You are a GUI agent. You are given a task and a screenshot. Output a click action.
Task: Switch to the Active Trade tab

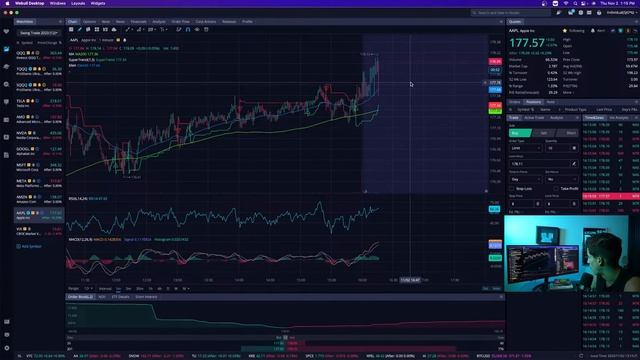pyautogui.click(x=534, y=118)
